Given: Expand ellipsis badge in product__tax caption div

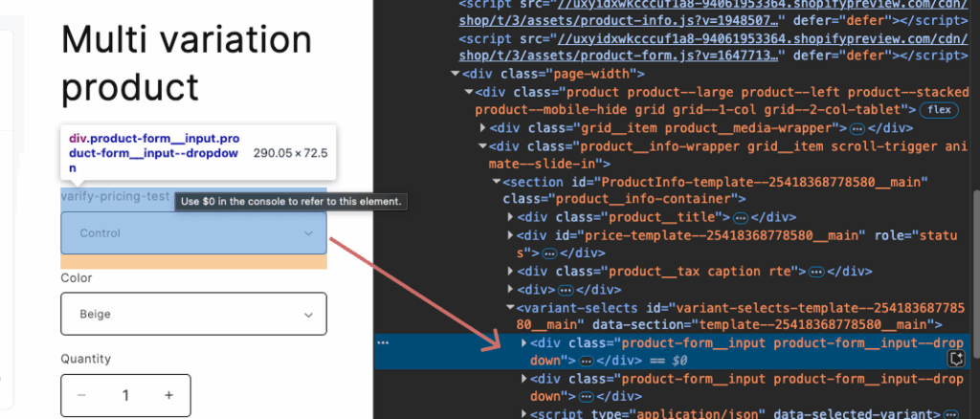Looking at the screenshot, I should 815,272.
